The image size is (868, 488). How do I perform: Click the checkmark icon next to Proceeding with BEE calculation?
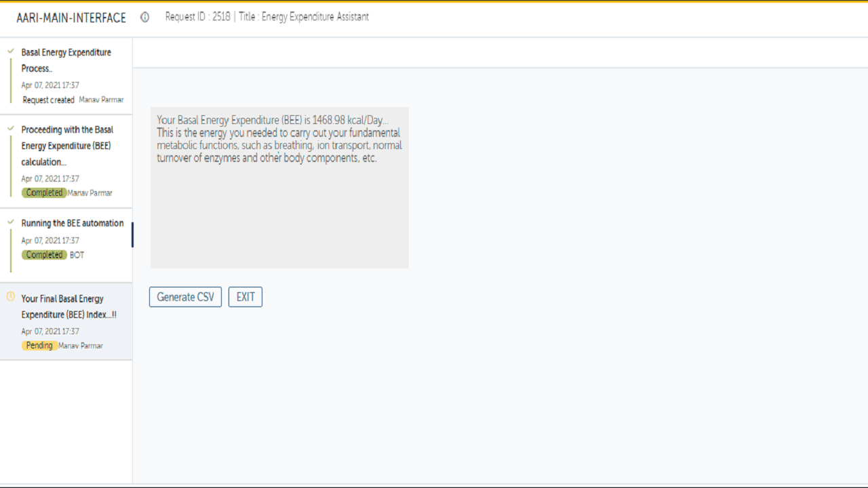click(11, 129)
